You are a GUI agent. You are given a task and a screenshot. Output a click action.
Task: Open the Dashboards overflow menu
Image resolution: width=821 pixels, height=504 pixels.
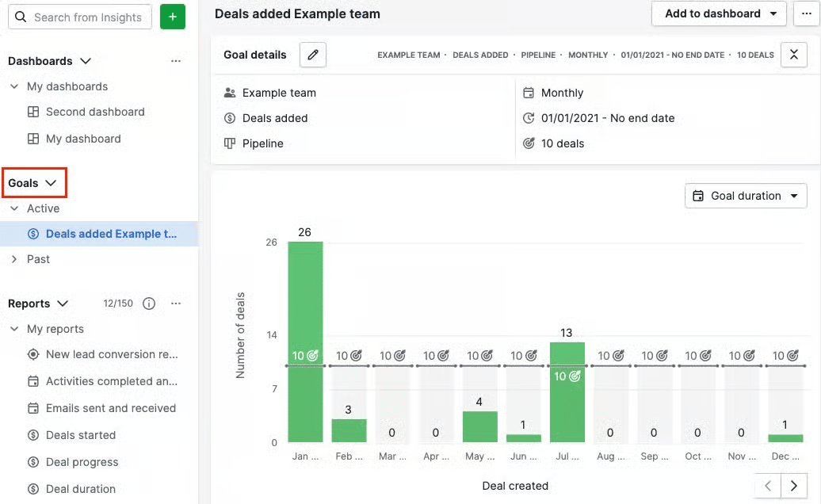tap(176, 60)
